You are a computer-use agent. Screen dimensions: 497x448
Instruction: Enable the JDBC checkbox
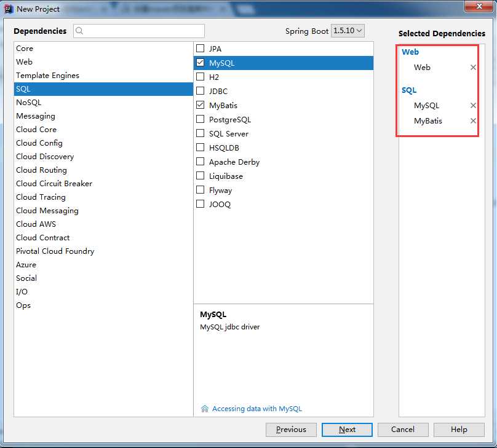pos(200,90)
